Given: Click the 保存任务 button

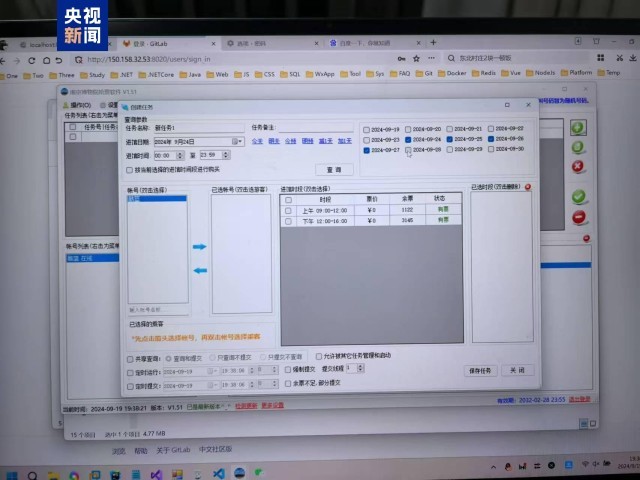Looking at the screenshot, I should point(480,370).
